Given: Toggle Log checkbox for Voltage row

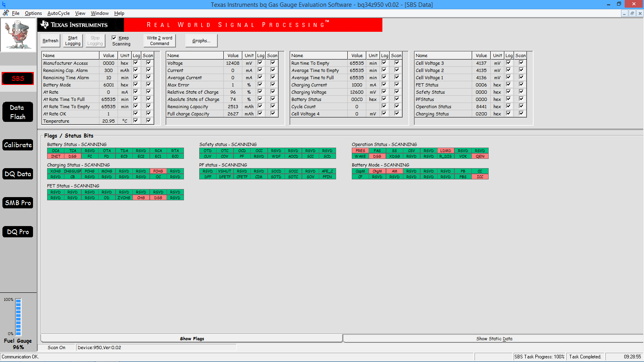Looking at the screenshot, I should coord(260,63).
